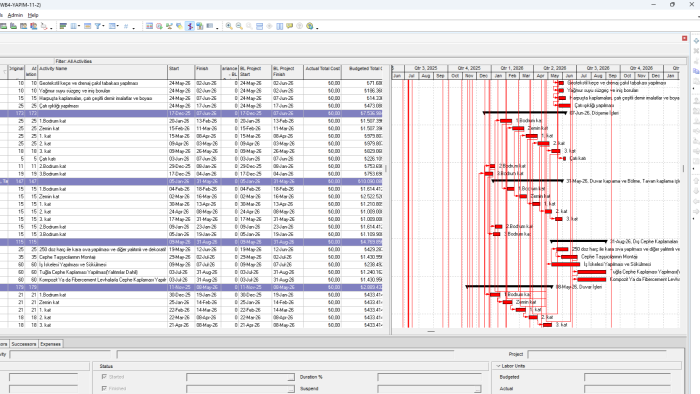Sort by the Finish column header
The height and width of the screenshot is (394, 700).
(208, 72)
